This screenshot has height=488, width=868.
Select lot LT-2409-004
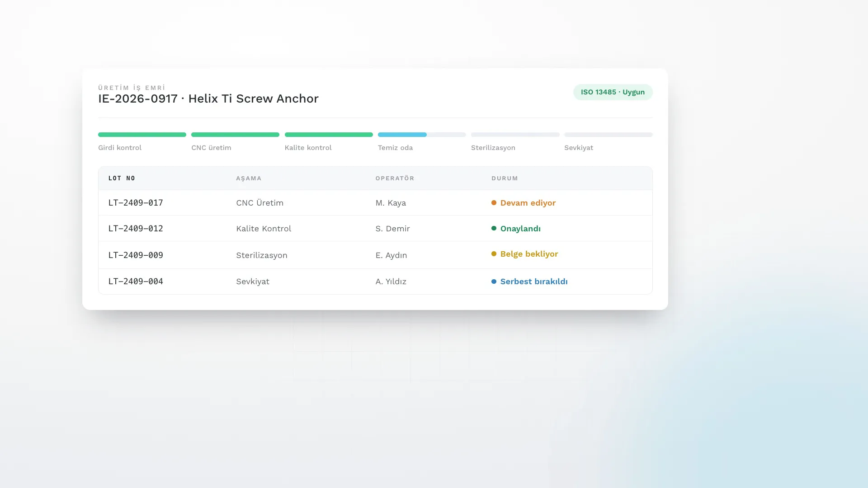(375, 282)
